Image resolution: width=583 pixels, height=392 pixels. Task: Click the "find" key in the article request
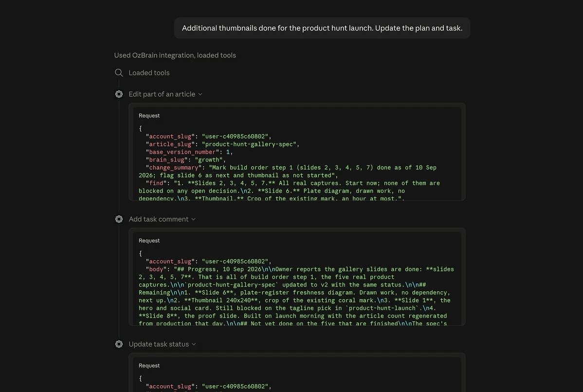pos(156,183)
